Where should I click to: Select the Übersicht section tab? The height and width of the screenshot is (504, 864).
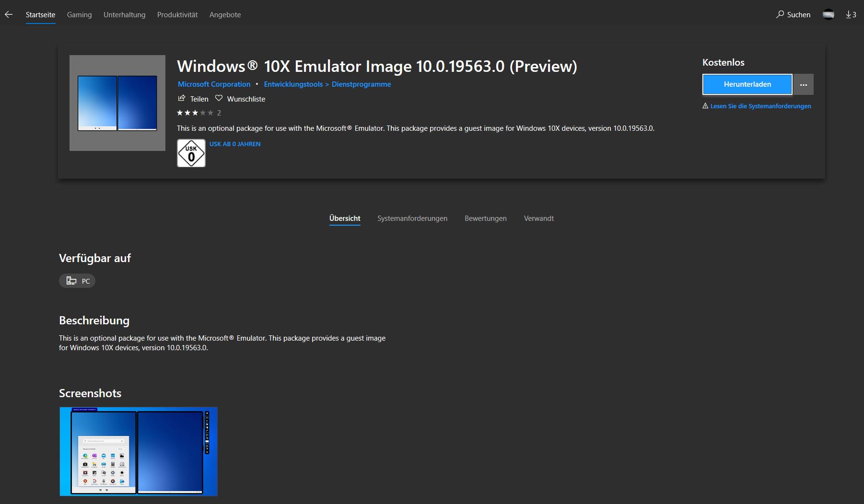pos(345,218)
